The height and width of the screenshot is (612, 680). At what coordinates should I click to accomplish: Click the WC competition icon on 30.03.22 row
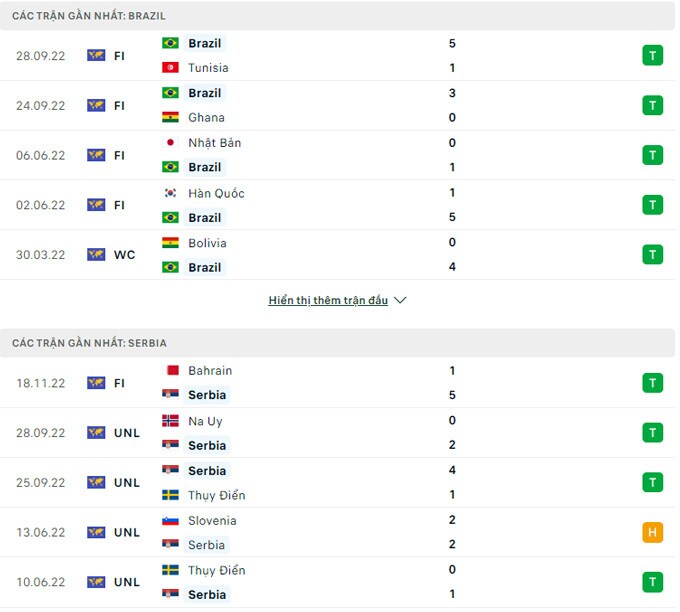click(96, 255)
